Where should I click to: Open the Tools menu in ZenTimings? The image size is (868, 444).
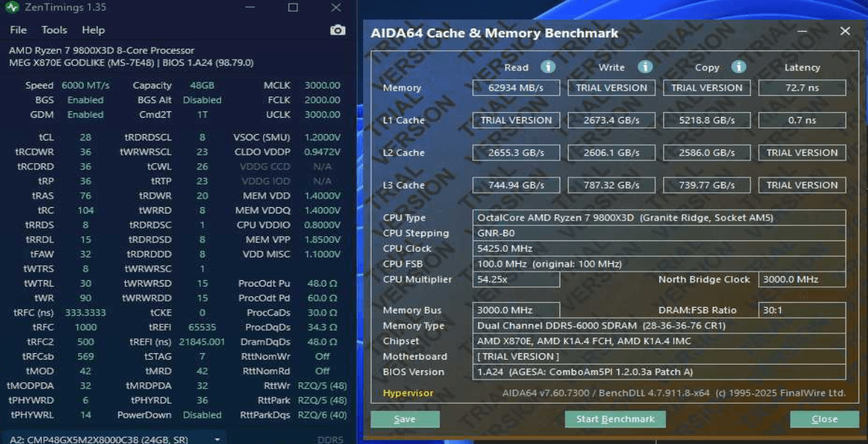pyautogui.click(x=54, y=30)
